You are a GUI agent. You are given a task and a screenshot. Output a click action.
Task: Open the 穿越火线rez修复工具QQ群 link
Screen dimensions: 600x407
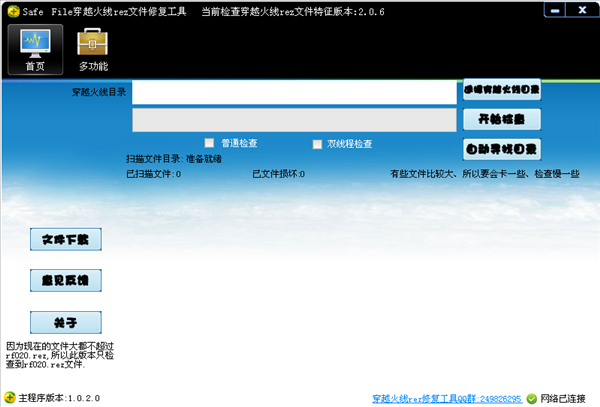[x=447, y=399]
